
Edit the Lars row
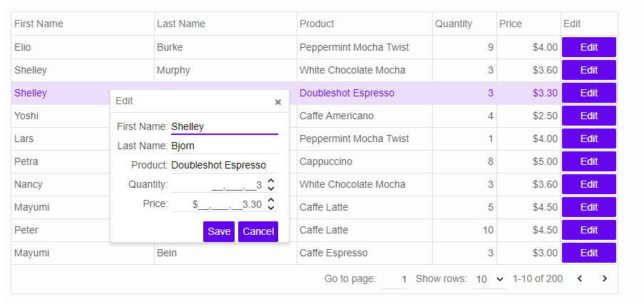[x=589, y=139]
